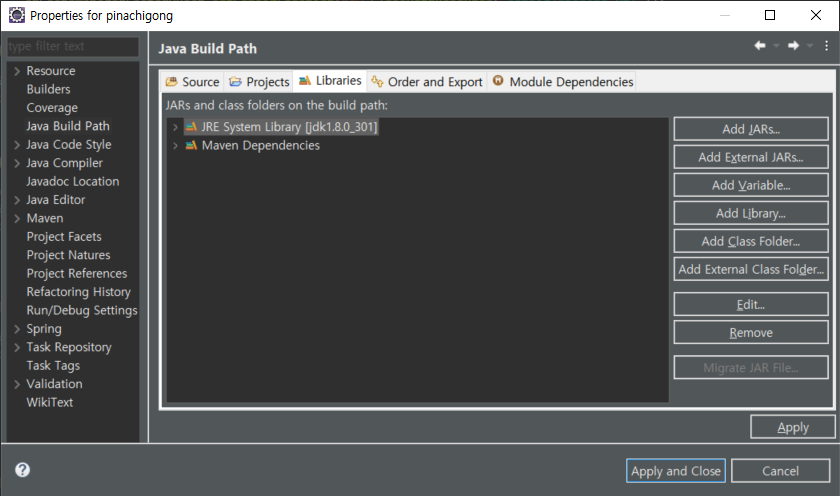The image size is (840, 496).
Task: Click the forward navigation arrow icon
Action: click(793, 46)
